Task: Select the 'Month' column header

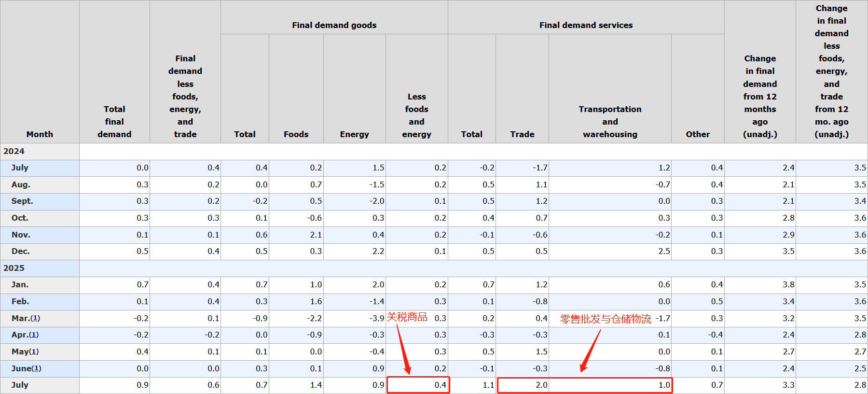Action: click(x=40, y=134)
